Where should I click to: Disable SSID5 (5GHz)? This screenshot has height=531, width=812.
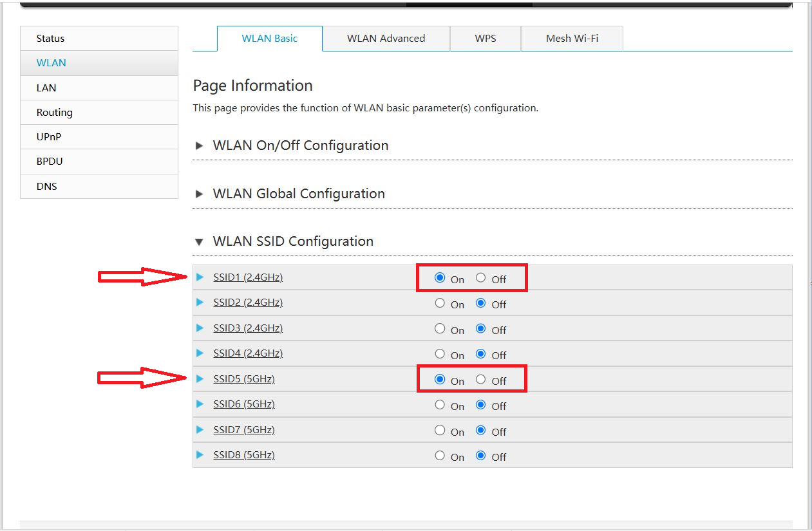(481, 379)
